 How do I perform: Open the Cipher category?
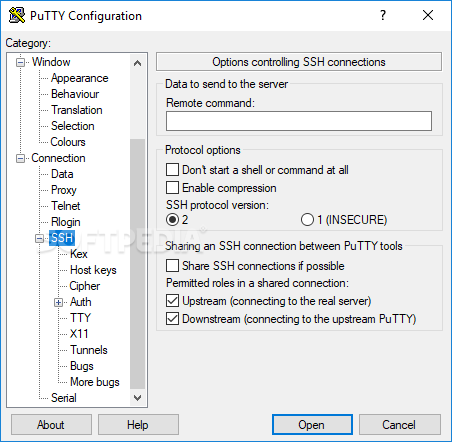click(84, 286)
